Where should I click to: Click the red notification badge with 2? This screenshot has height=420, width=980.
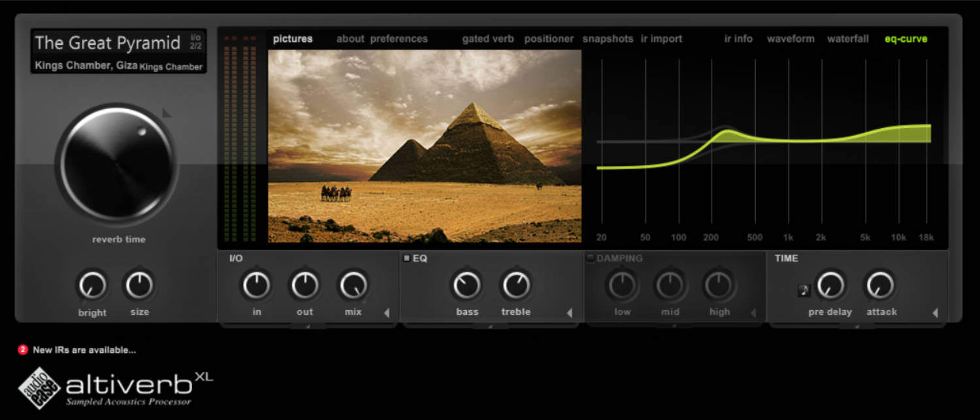(x=23, y=350)
